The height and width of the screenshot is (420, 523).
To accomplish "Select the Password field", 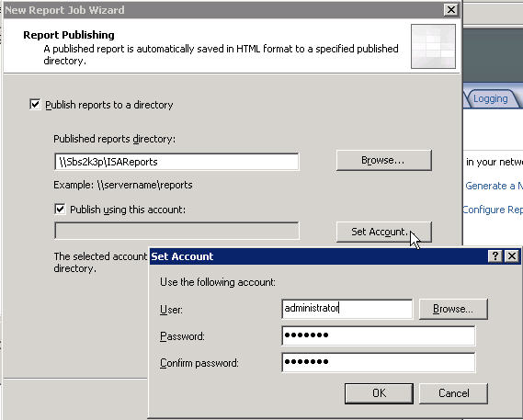I will click(x=379, y=335).
